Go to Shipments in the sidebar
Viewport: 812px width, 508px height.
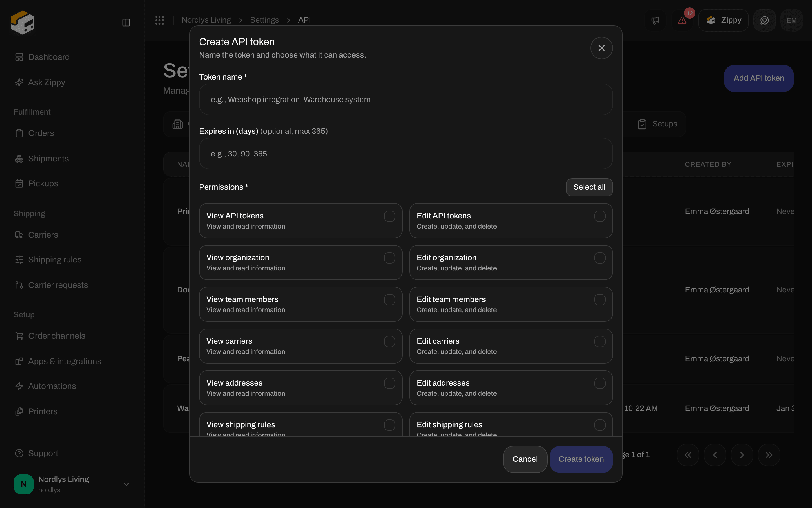(72, 159)
